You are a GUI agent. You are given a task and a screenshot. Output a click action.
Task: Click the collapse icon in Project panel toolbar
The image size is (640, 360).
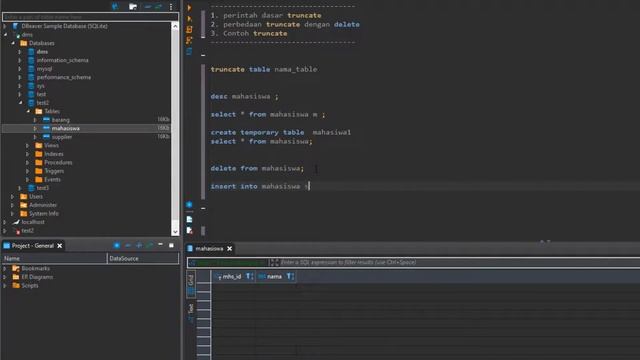128,245
